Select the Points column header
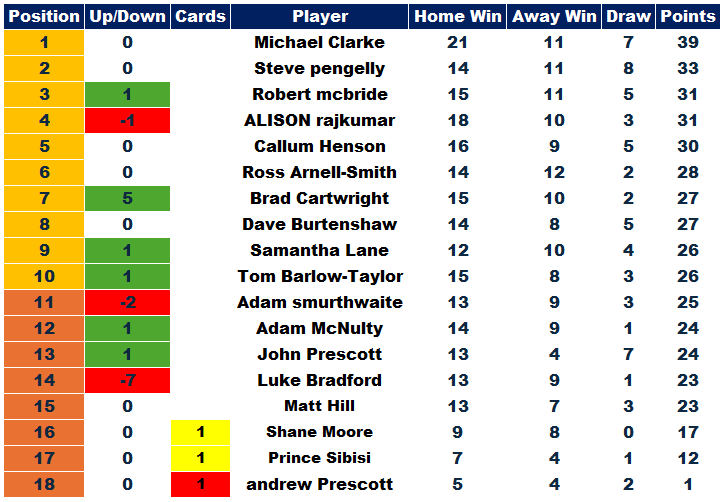726x502 pixels. [688, 16]
